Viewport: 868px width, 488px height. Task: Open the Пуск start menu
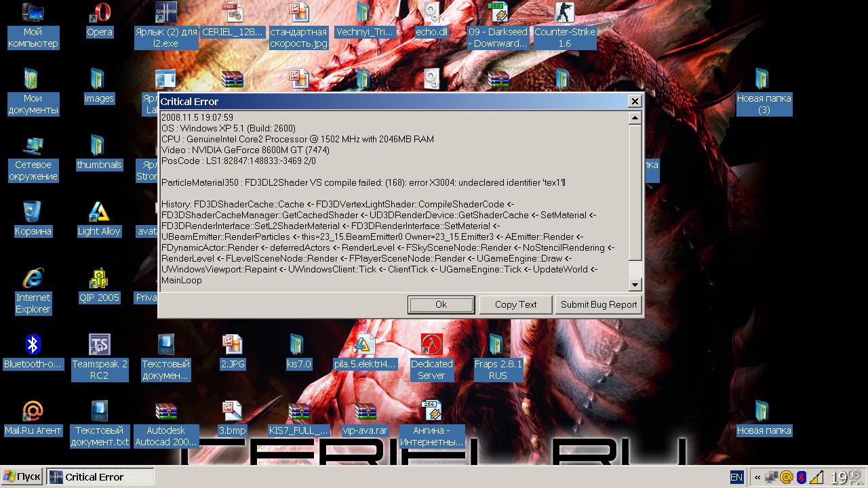click(x=22, y=477)
